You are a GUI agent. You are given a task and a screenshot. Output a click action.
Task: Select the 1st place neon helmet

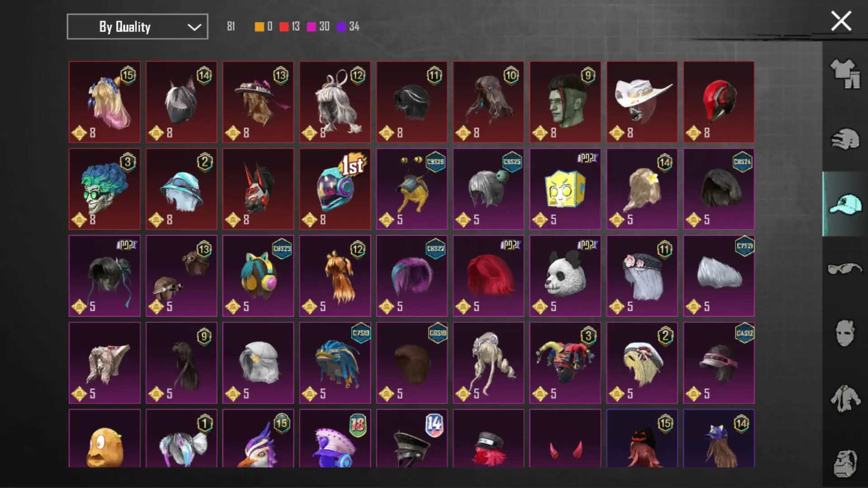[335, 189]
